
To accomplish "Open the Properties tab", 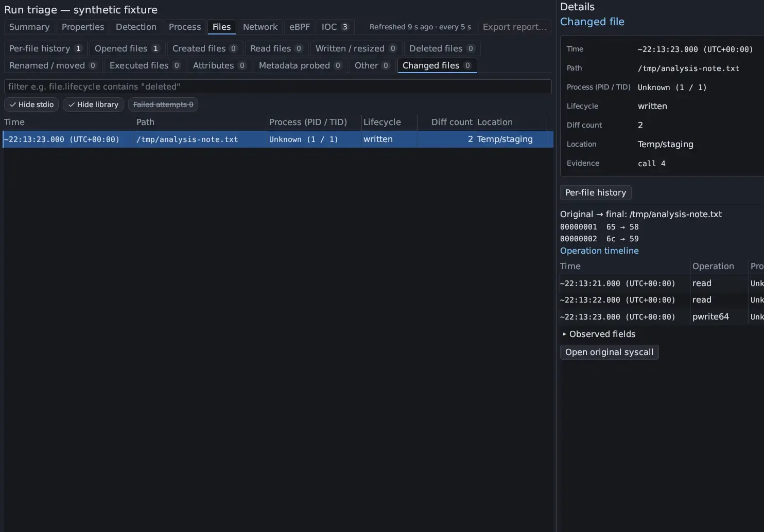I will [x=83, y=27].
